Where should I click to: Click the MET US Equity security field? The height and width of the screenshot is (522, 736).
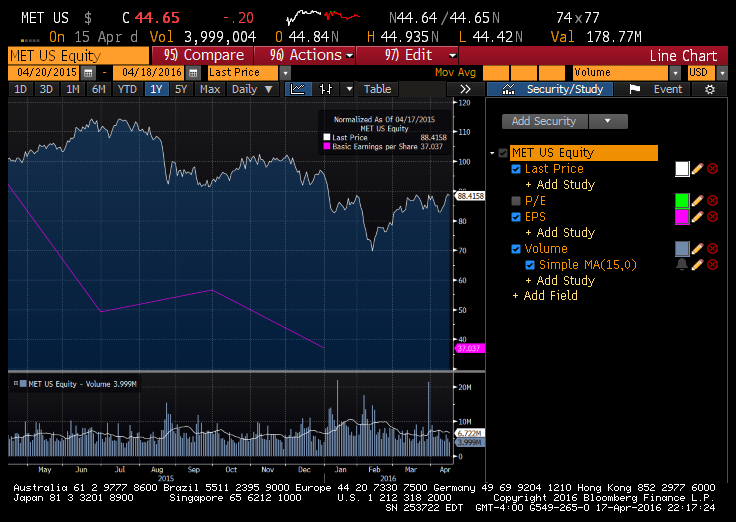click(x=79, y=56)
